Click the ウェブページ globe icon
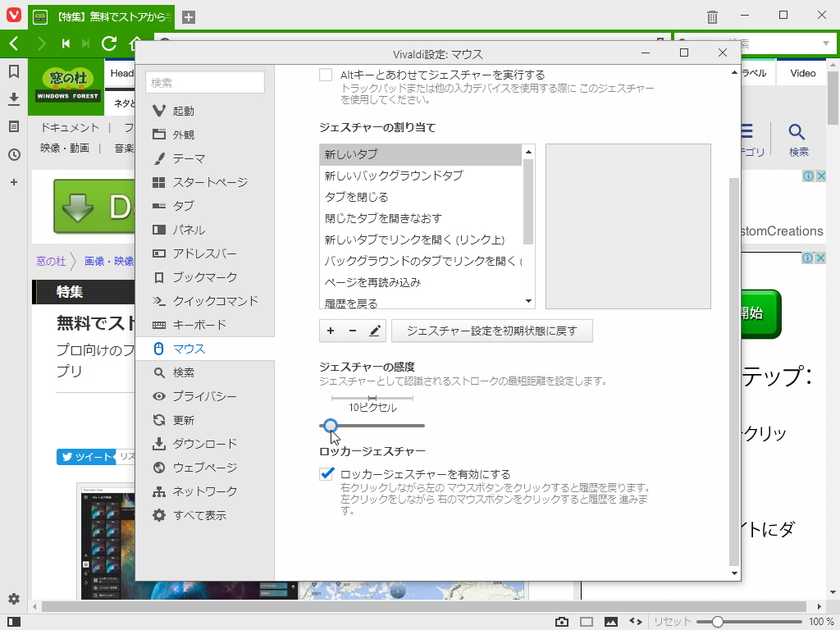 pos(159,468)
